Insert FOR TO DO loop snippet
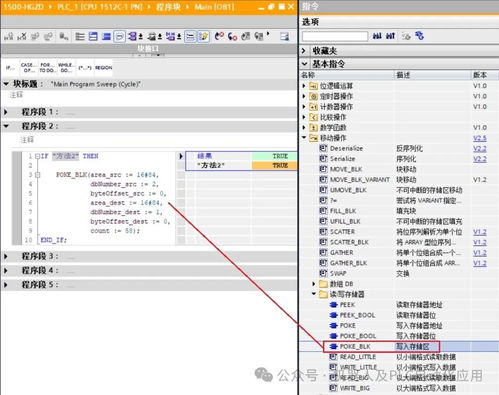 [47, 68]
